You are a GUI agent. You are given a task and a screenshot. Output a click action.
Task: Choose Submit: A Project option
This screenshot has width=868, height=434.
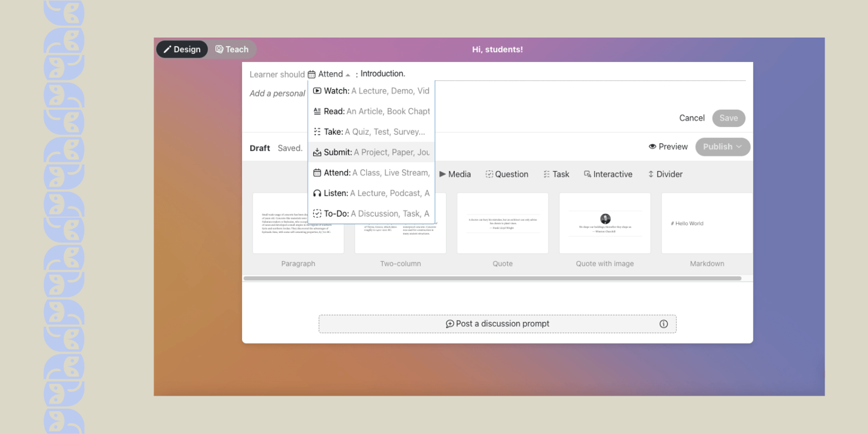(x=371, y=152)
